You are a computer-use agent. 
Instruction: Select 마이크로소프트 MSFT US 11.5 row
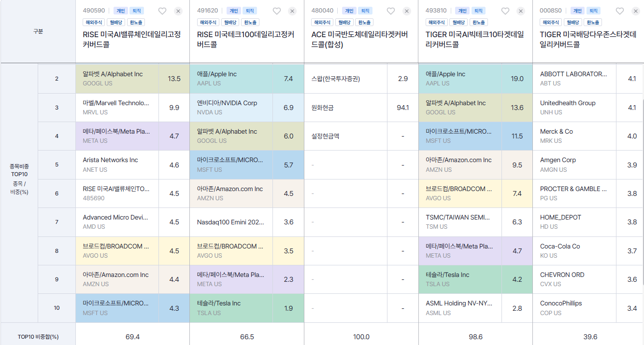(475, 136)
